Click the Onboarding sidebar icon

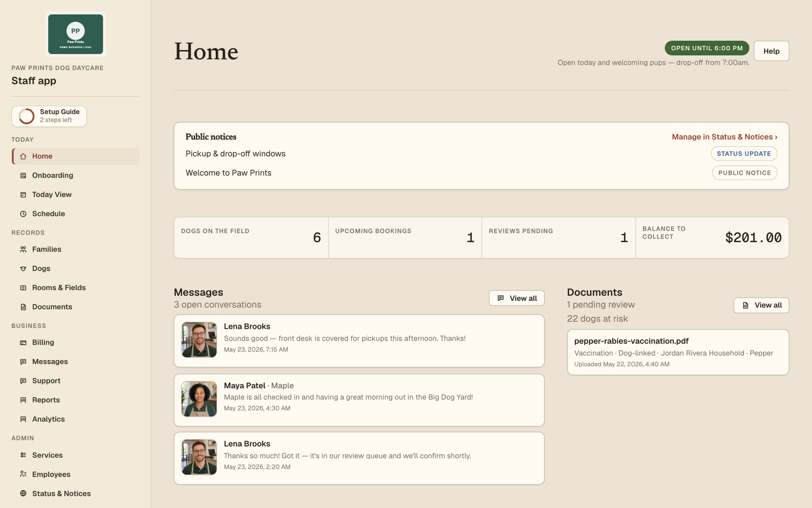coord(23,176)
